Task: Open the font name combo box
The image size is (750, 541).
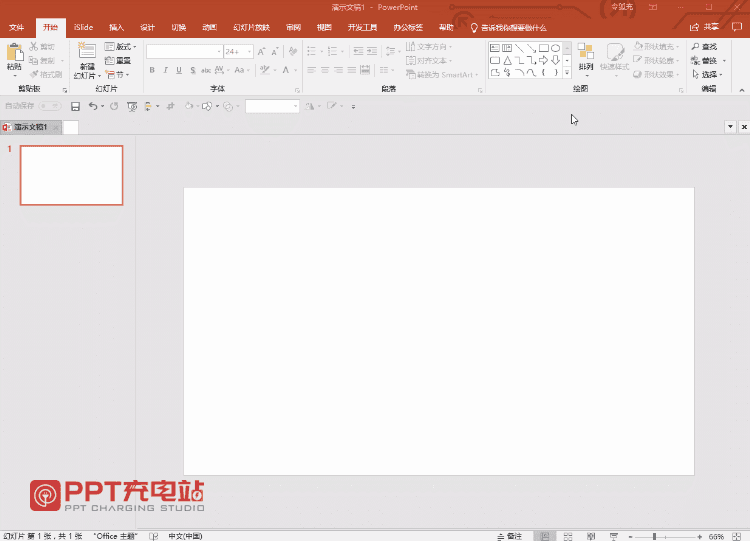Action: coord(185,52)
